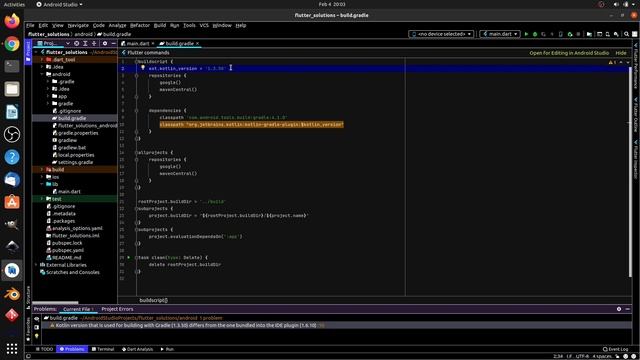Image resolution: width=640 pixels, height=360 pixels.
Task: Expand the ios folder
Action: pos(42,177)
